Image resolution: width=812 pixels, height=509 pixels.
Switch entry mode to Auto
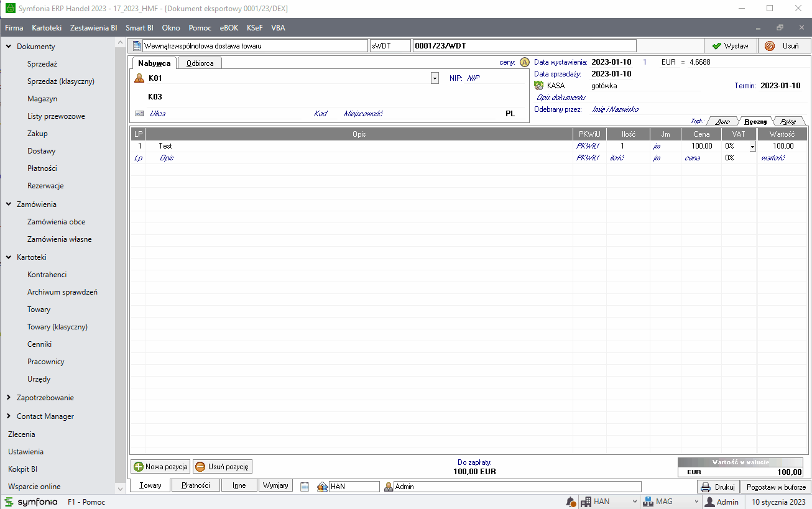[723, 121]
